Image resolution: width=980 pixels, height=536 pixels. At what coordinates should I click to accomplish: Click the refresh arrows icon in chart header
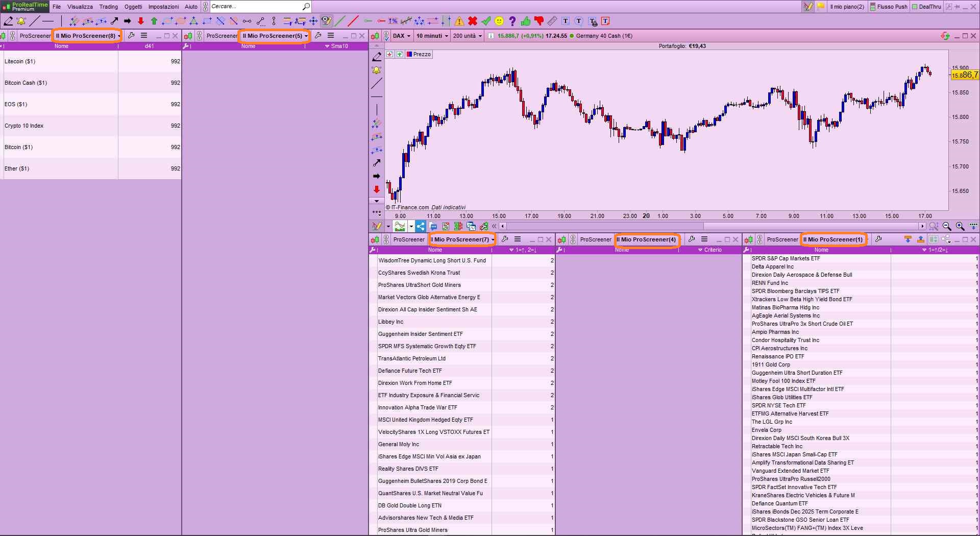[x=945, y=36]
